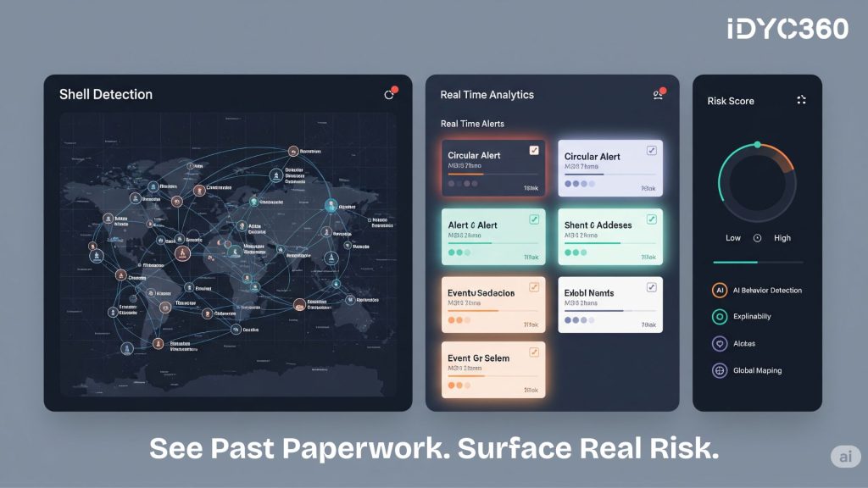Click the Shell Detection panel title
868x488 pixels.
tap(106, 94)
